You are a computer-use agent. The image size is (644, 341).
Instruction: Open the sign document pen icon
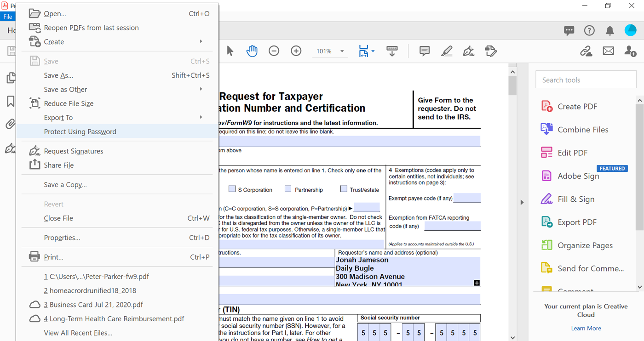[x=469, y=51]
